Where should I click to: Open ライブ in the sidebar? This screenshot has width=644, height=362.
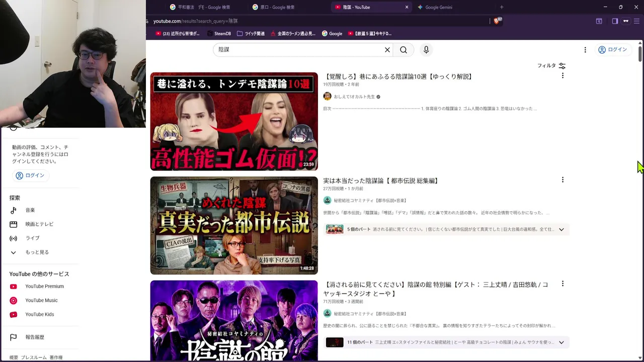point(32,238)
